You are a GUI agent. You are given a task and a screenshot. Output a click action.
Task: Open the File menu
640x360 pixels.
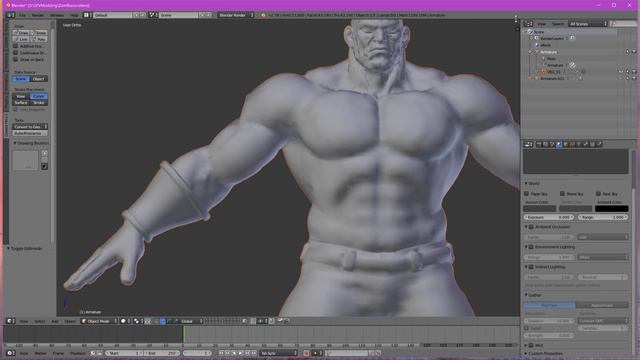(22, 15)
